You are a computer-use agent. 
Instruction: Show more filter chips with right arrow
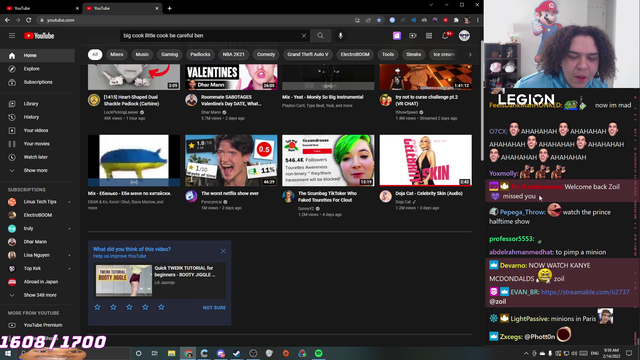click(x=470, y=54)
